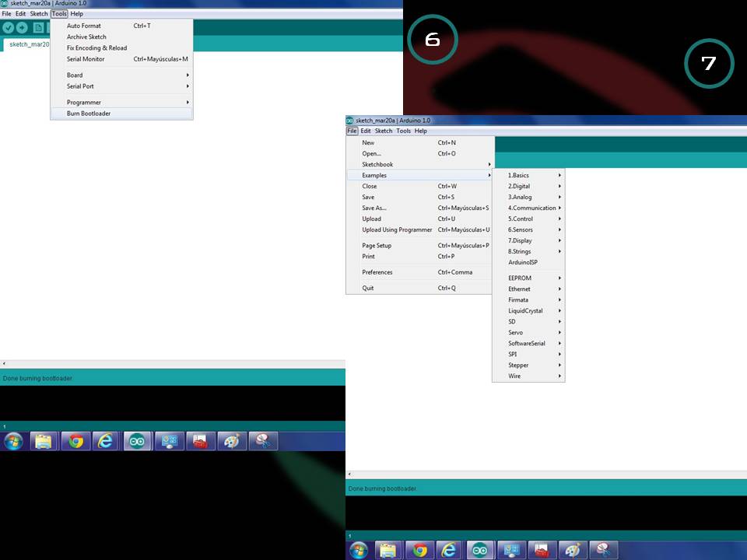Launch Google Chrome from step 6 taskbar
Viewport: 747px width, 560px height.
coord(75,442)
